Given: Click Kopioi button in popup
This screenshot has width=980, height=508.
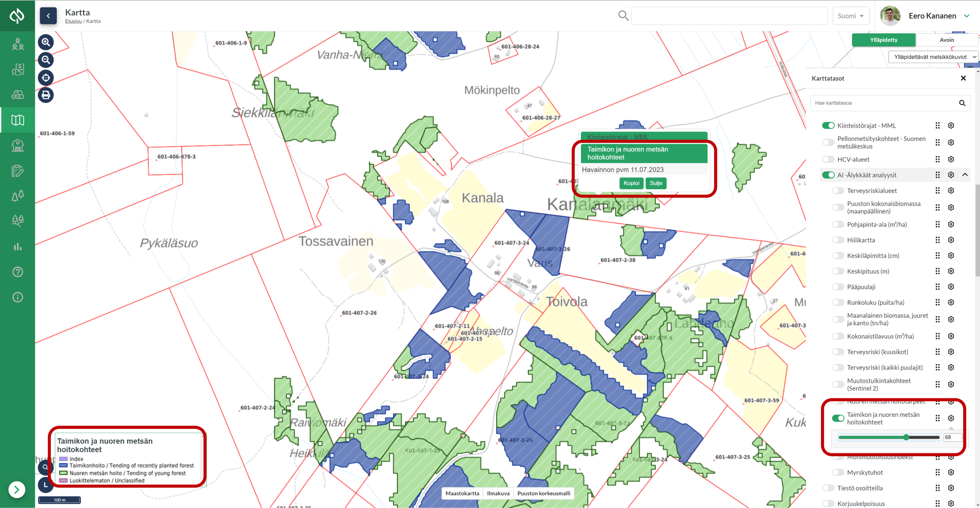Looking at the screenshot, I should (x=631, y=183).
